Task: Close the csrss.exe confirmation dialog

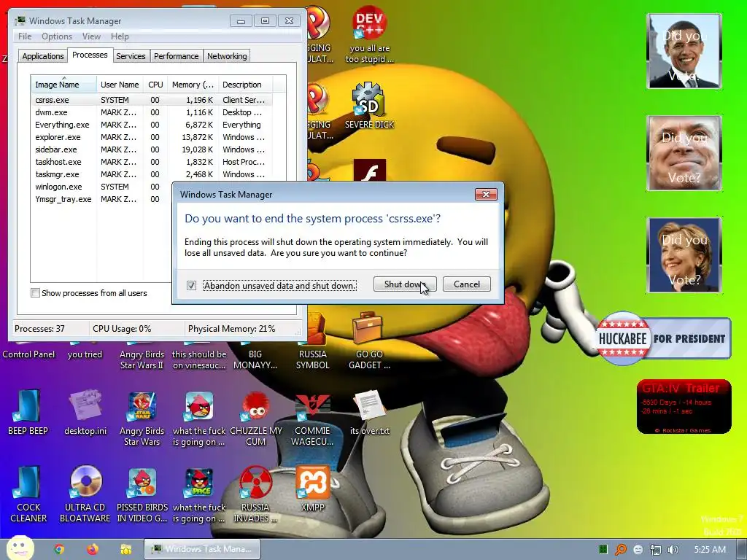Action: (x=486, y=194)
